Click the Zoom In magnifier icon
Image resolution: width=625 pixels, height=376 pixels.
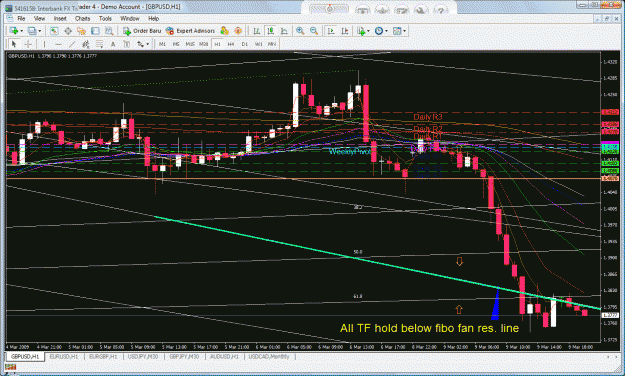300,31
